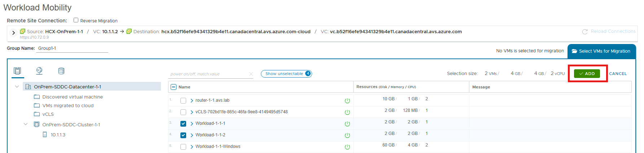Click the unselectable count badge 4

308,74
